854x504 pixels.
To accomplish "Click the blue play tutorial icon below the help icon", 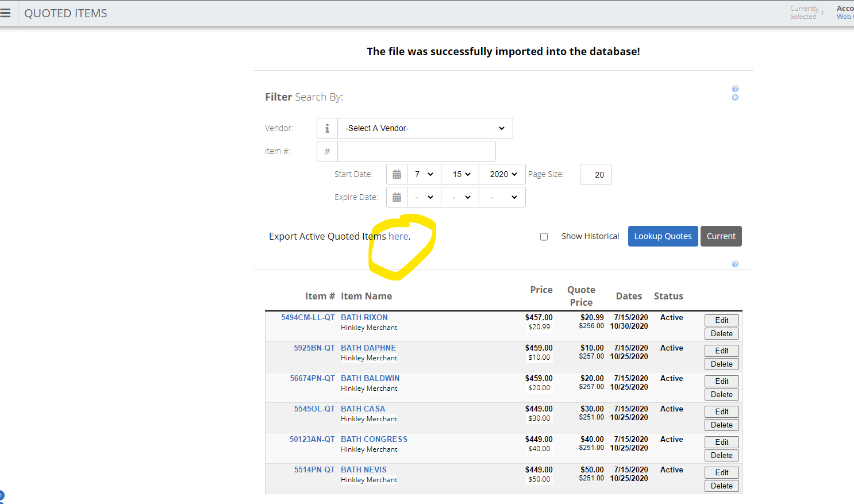I will tap(735, 97).
